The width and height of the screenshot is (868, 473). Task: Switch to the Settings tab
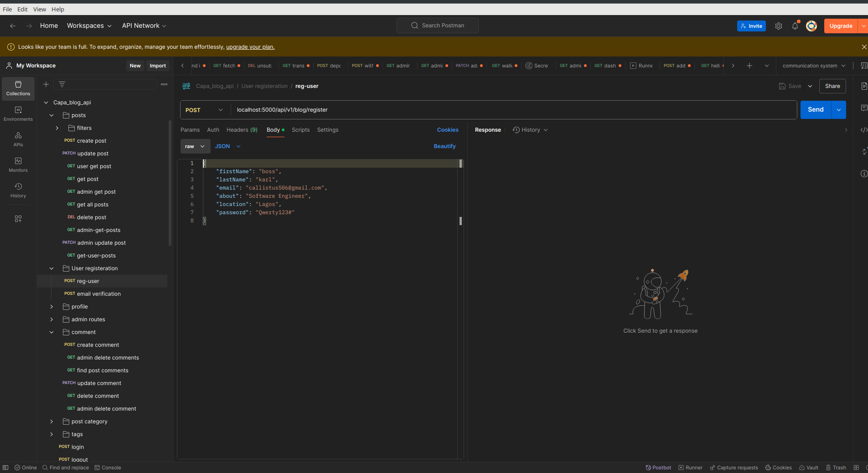coord(328,130)
